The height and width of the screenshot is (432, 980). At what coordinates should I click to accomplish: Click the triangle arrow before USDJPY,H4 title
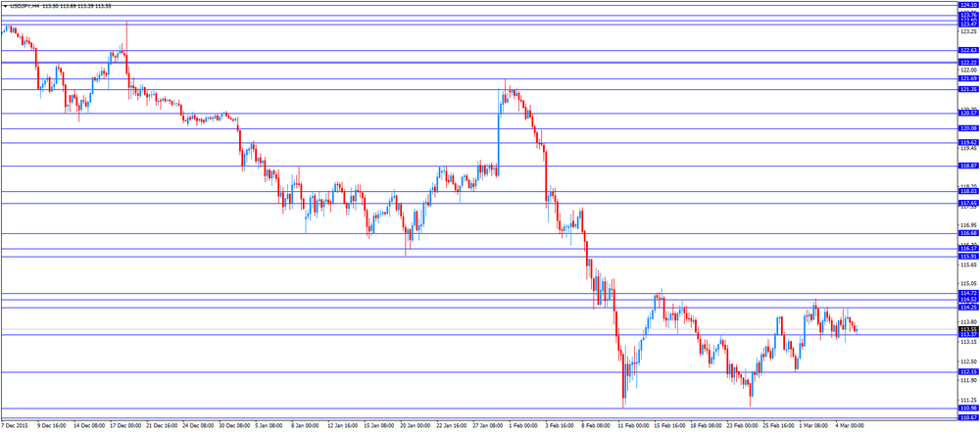[5, 6]
